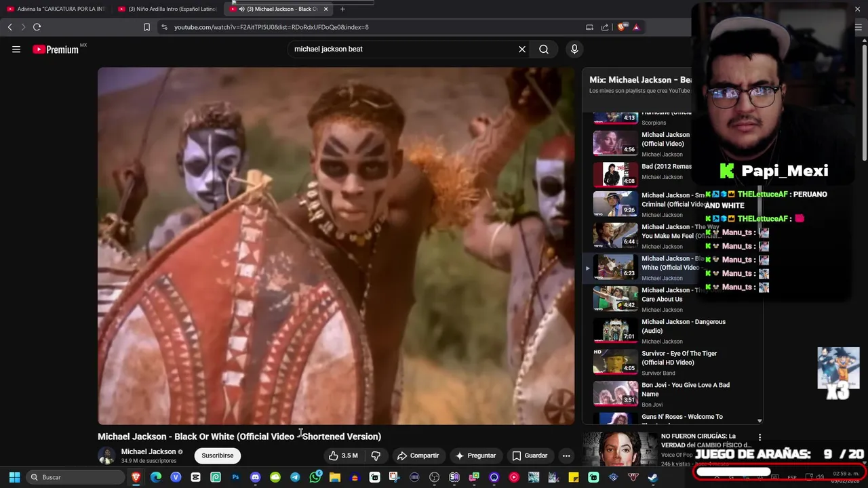Viewport: 868px width, 488px height.
Task: Open Brave browser from the taskbar
Action: [136, 477]
